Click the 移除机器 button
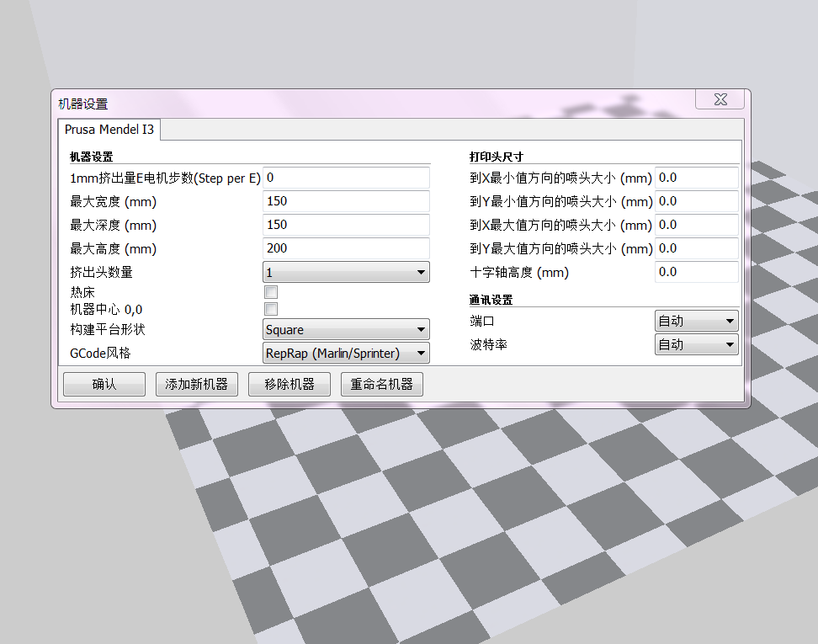818x644 pixels. (x=289, y=384)
